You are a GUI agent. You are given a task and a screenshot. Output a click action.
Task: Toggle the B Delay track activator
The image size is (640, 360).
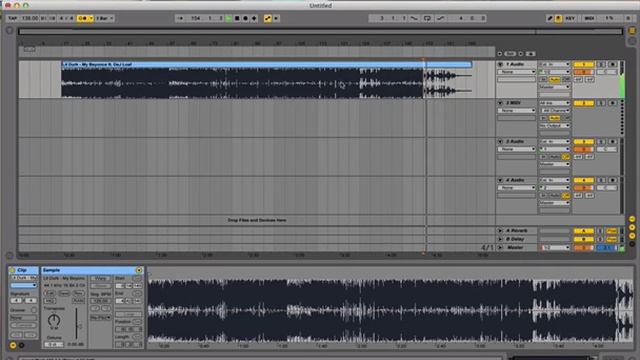[584, 239]
